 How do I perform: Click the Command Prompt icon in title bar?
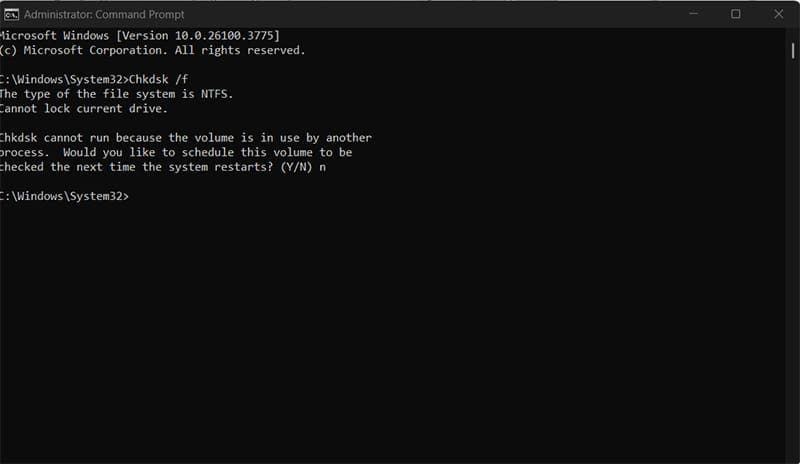click(10, 14)
